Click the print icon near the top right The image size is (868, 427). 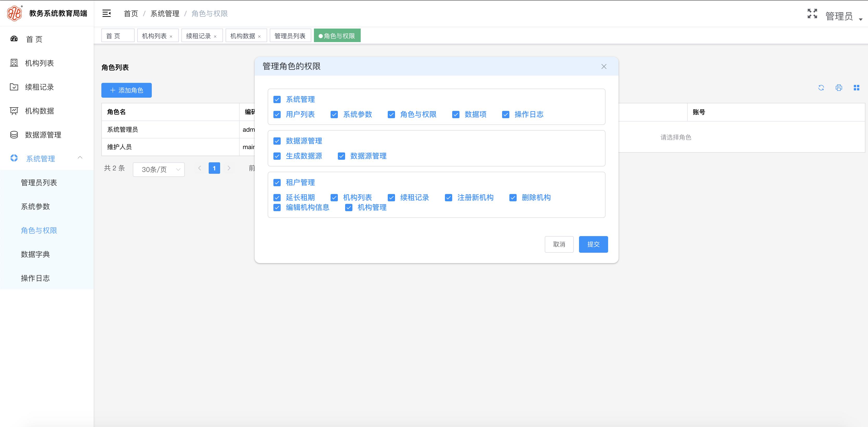pyautogui.click(x=839, y=88)
